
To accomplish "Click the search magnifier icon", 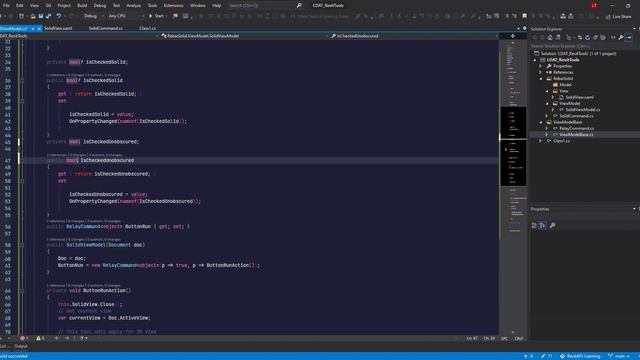I will 299,6.
